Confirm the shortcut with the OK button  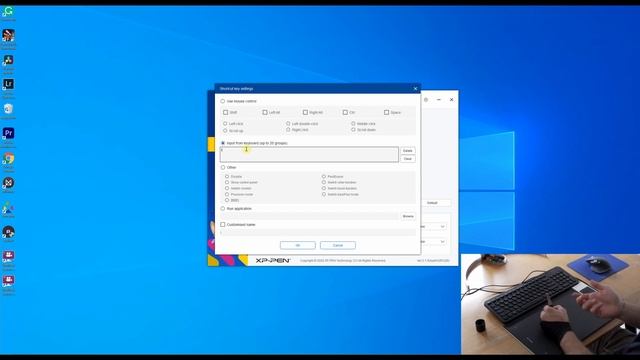[x=298, y=245]
